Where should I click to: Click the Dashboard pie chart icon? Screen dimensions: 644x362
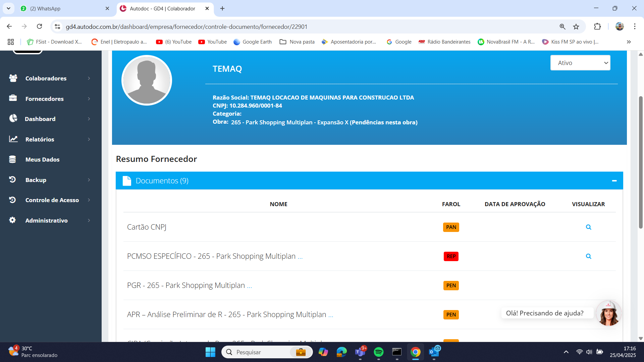[13, 118]
